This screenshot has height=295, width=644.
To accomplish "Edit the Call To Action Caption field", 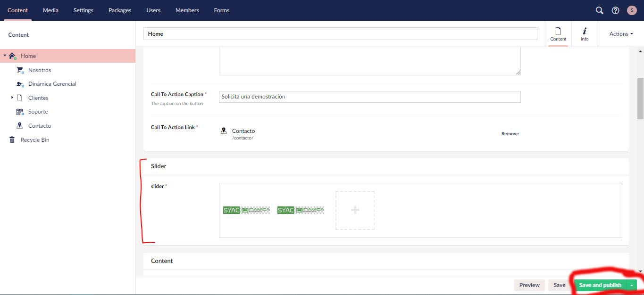I will (370, 97).
